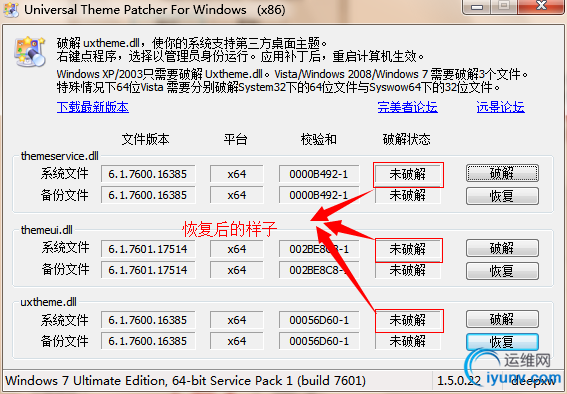
Task: Click themeui.dll 系统文件 platform x64 field
Action: click(237, 249)
